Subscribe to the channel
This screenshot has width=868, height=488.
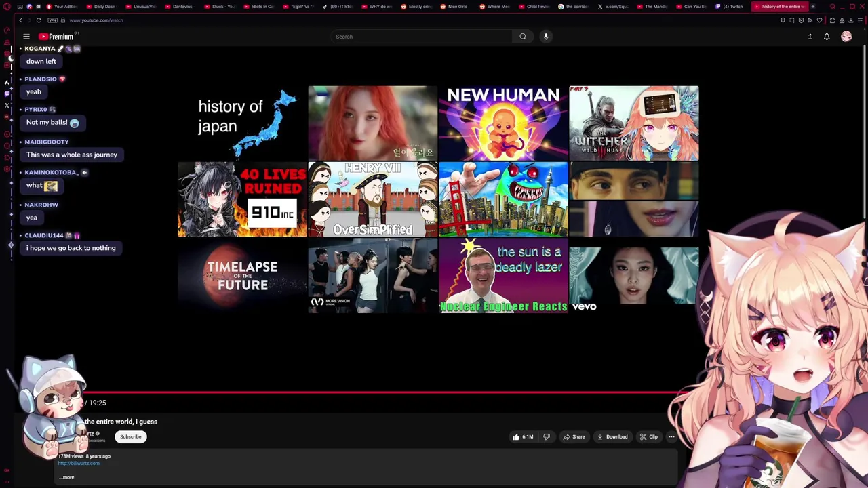pos(131,437)
